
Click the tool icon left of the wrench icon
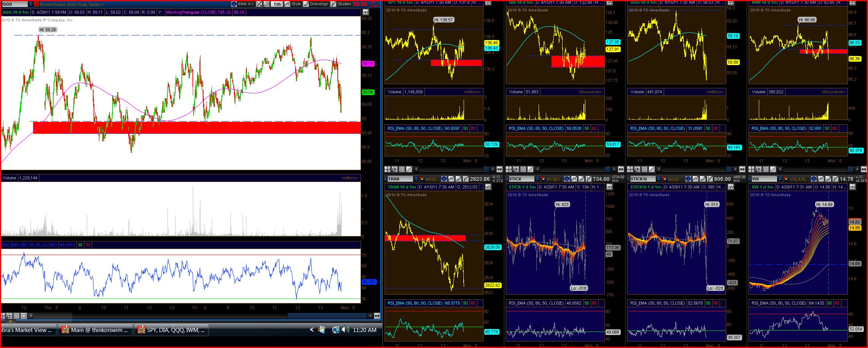[x=259, y=4]
